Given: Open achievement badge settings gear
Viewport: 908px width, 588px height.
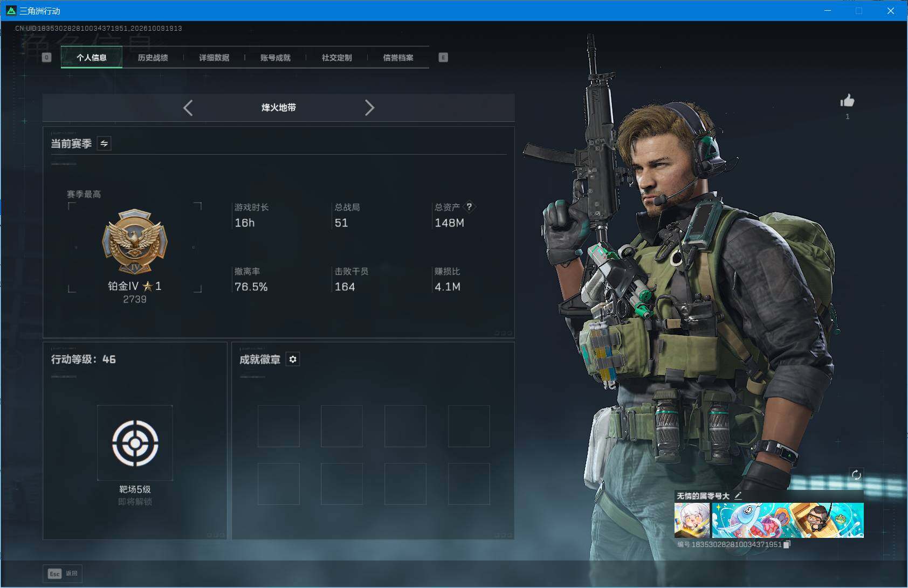Looking at the screenshot, I should pos(293,359).
